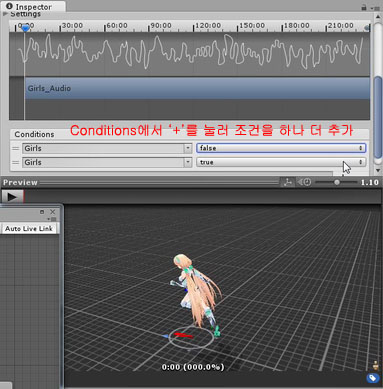Click the 60:00 mark on the timeline ruler
This screenshot has height=389, width=383.
[x=117, y=25]
